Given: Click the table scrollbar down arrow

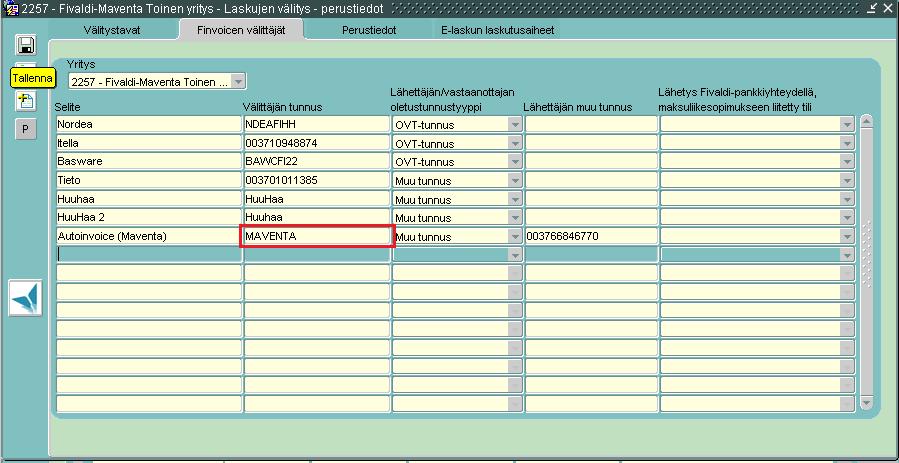Looking at the screenshot, I should click(x=866, y=403).
